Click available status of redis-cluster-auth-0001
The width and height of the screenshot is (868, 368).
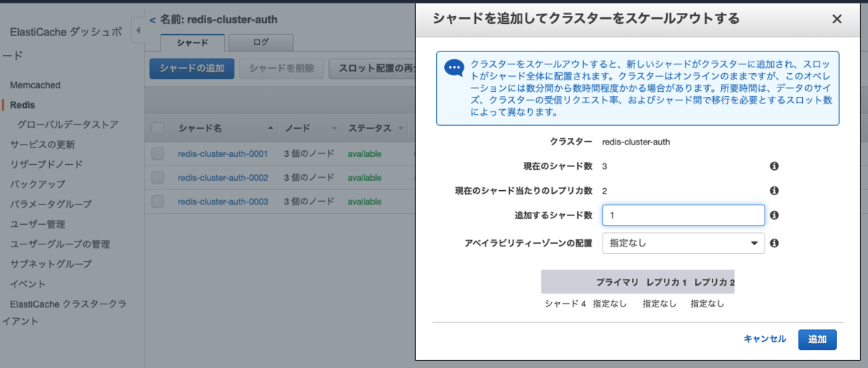pos(365,154)
